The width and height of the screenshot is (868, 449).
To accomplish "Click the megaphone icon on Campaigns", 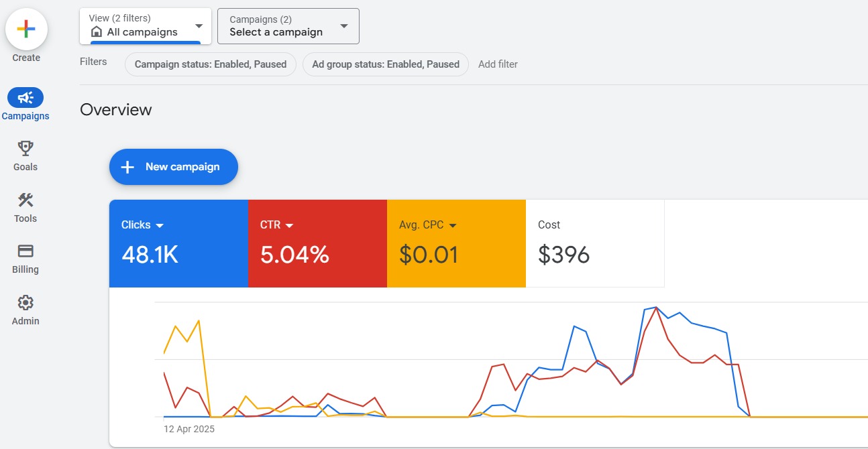I will (25, 97).
